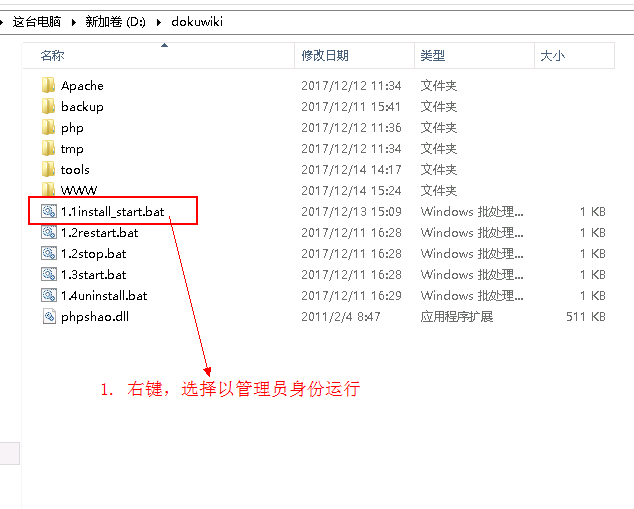Screen dimensions: 634x509
Task: Click the 1.4uninstall.bat batch icon
Action: pyautogui.click(x=49, y=296)
